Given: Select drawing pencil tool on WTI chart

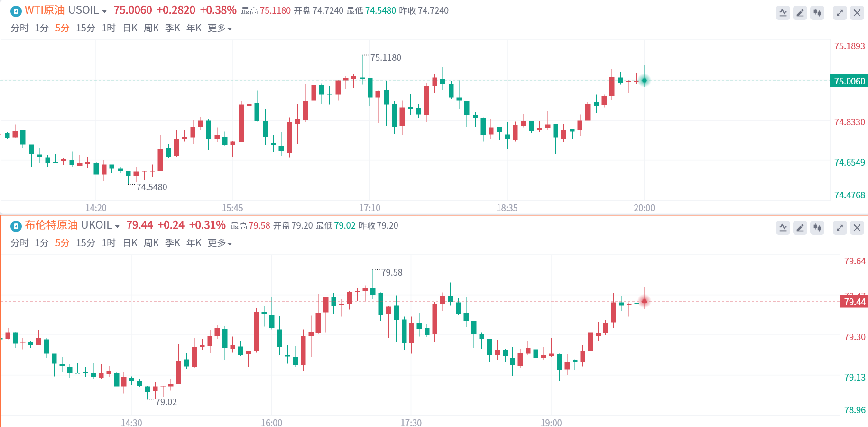Looking at the screenshot, I should click(x=800, y=13).
